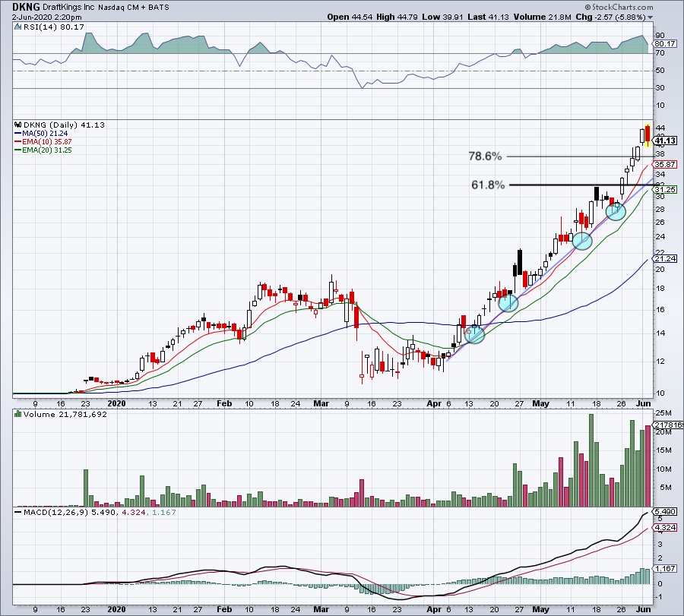This screenshot has height=616, width=684.
Task: Click the cyan circle marker near $16.50
Action: pos(508,302)
